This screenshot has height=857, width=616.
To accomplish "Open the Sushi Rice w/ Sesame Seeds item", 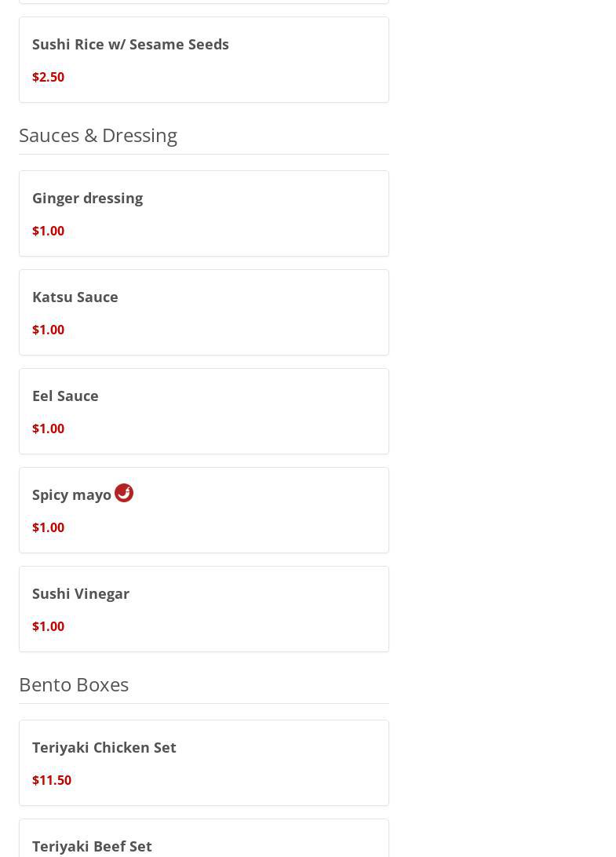I will [x=130, y=45].
